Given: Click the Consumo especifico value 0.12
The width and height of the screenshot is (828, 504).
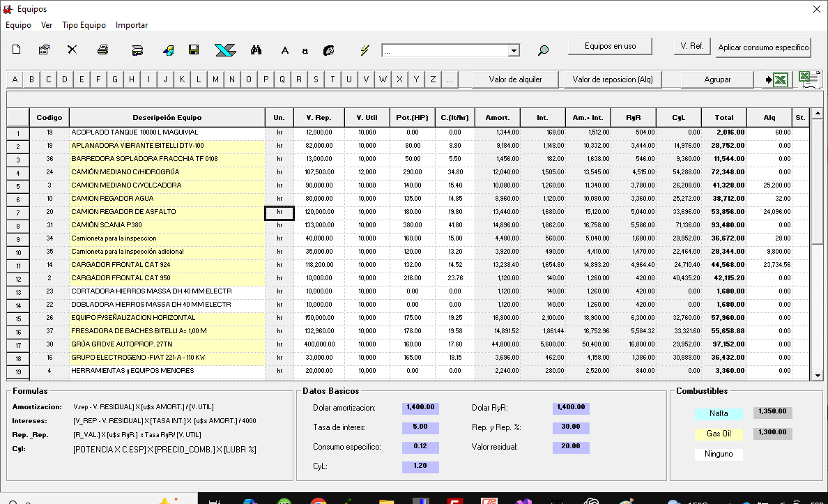Looking at the screenshot, I should click(x=420, y=446).
